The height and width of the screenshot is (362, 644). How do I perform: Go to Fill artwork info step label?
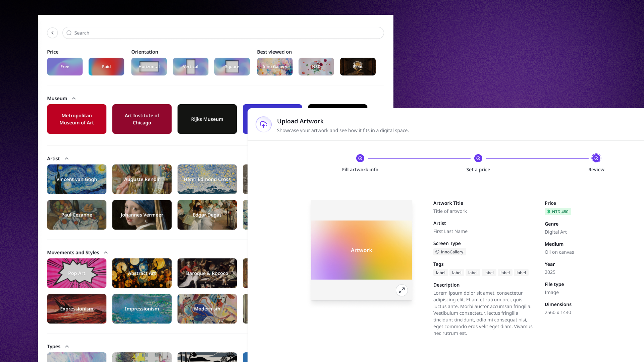click(x=360, y=170)
